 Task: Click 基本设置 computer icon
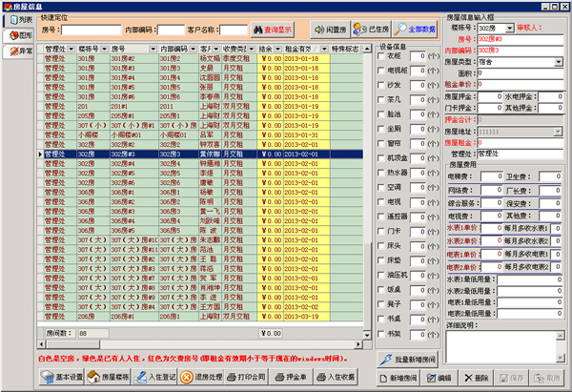pos(47,377)
